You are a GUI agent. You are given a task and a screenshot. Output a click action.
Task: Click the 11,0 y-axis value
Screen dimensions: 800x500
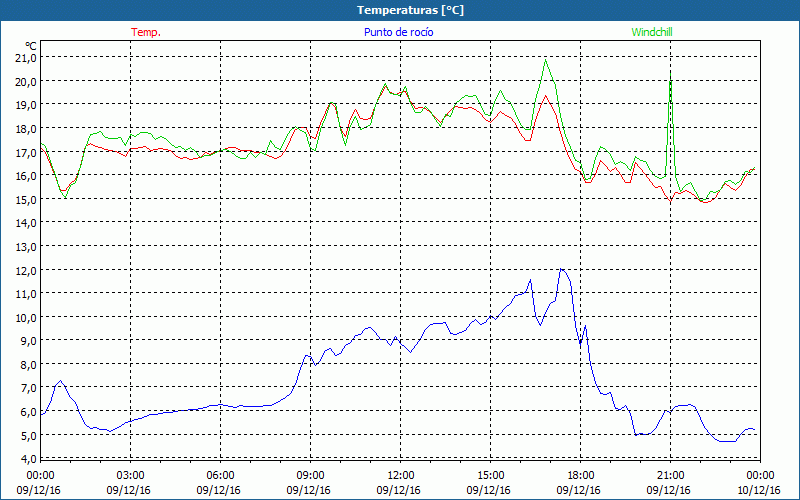(26, 294)
